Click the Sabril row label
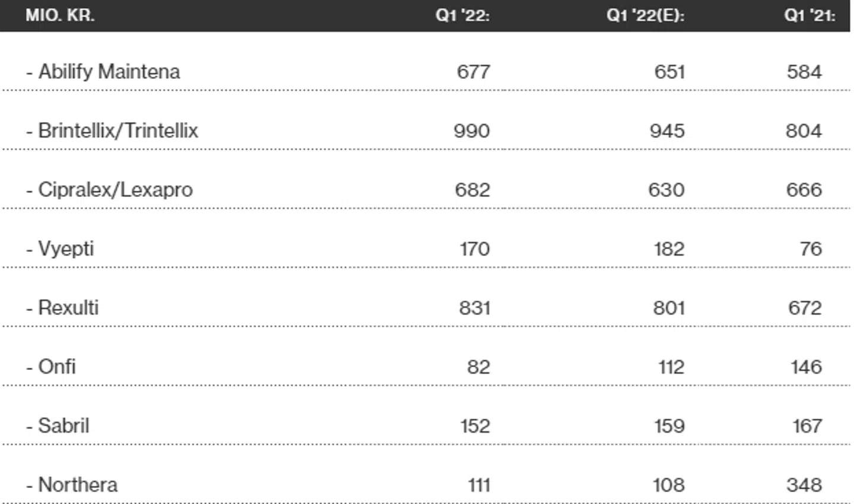 (58, 426)
